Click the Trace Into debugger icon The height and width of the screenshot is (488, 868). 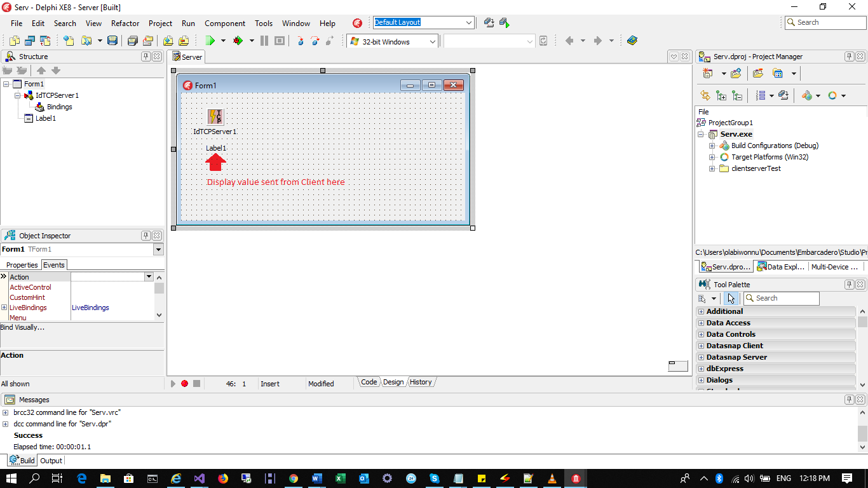click(x=300, y=41)
